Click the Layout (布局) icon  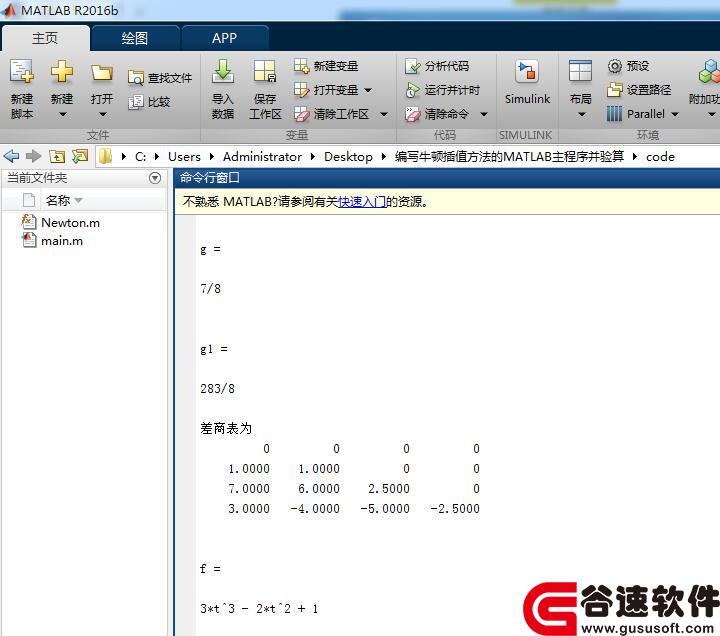580,72
